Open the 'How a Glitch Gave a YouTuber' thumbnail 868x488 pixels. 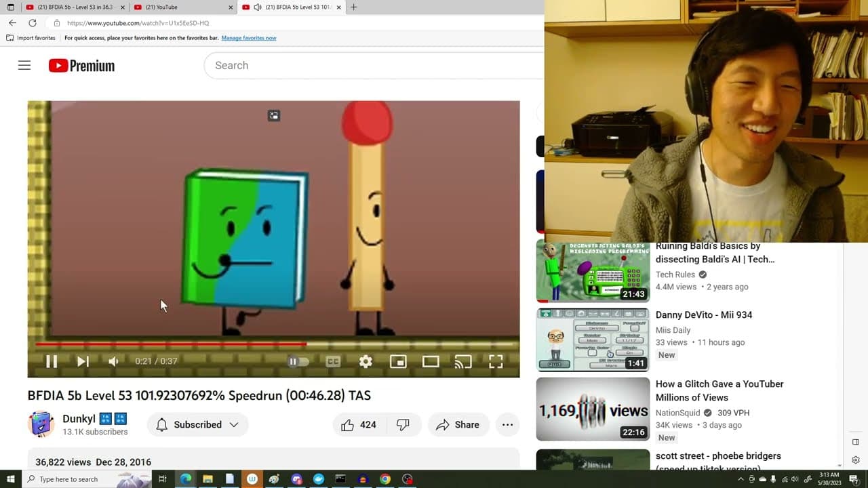click(593, 409)
